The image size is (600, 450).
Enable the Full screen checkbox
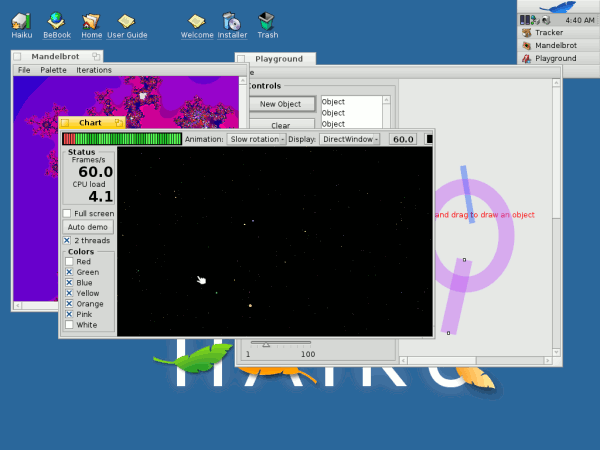click(x=67, y=213)
